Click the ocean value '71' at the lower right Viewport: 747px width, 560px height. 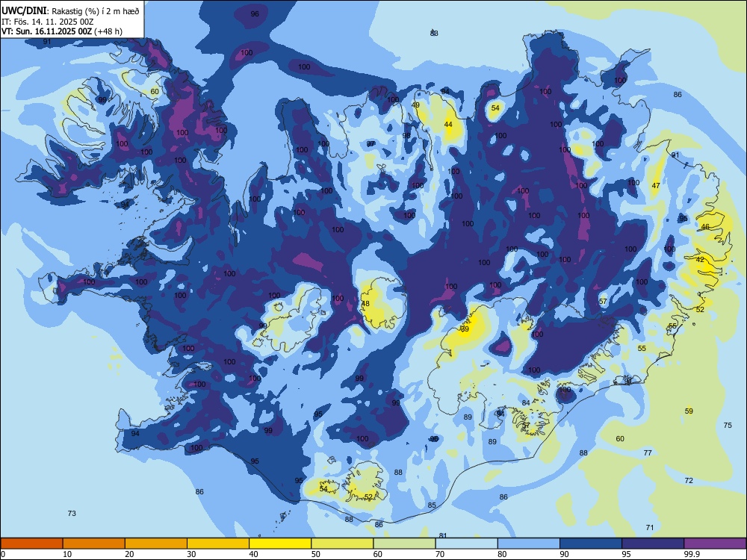tap(650, 527)
